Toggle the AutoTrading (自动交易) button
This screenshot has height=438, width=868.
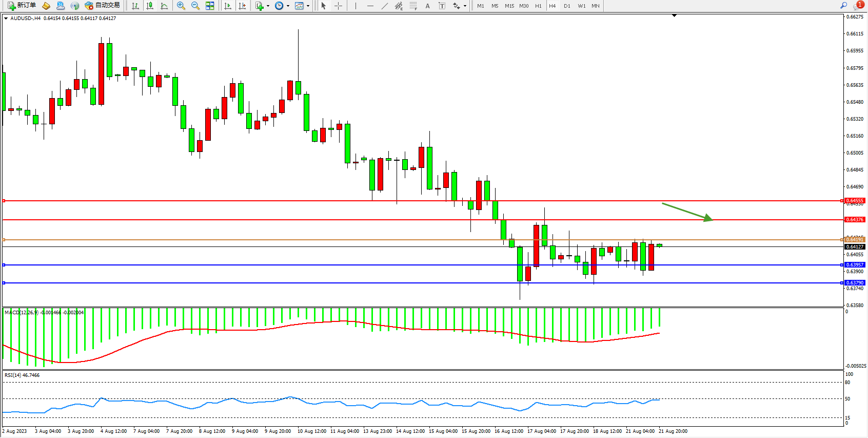coord(103,6)
